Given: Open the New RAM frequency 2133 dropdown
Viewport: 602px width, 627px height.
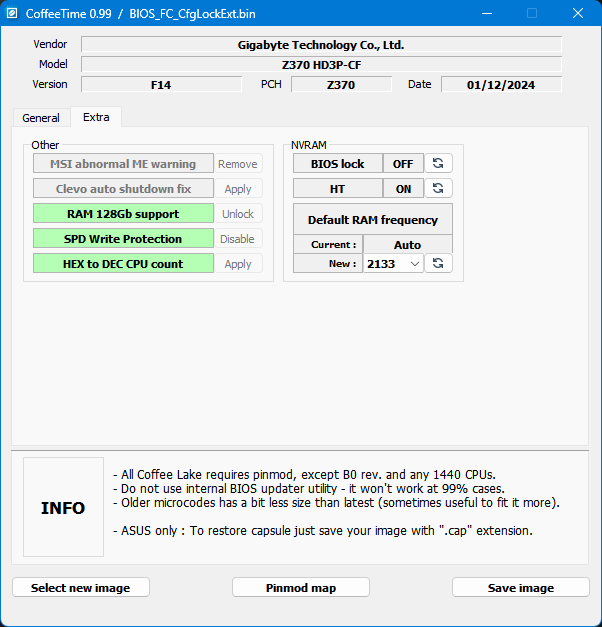Looking at the screenshot, I should point(393,264).
